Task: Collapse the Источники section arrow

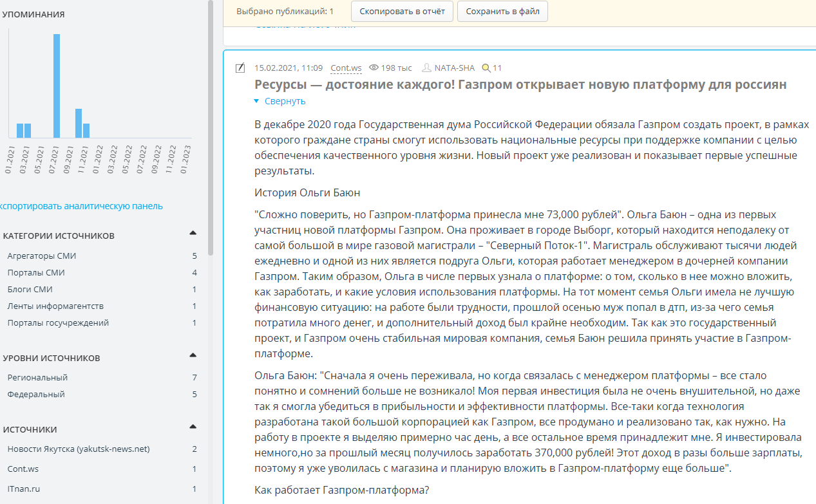Action: tap(193, 427)
